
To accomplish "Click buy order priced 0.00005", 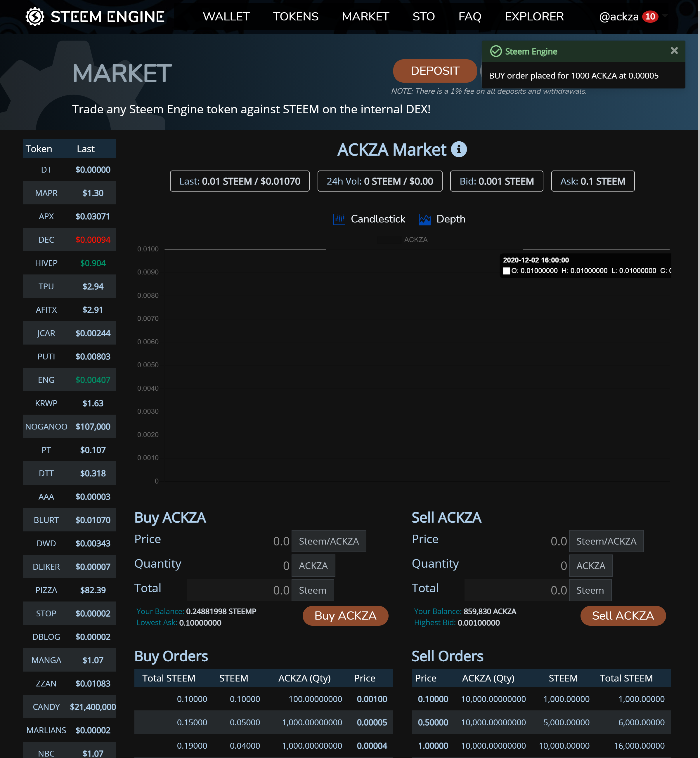I will [264, 722].
